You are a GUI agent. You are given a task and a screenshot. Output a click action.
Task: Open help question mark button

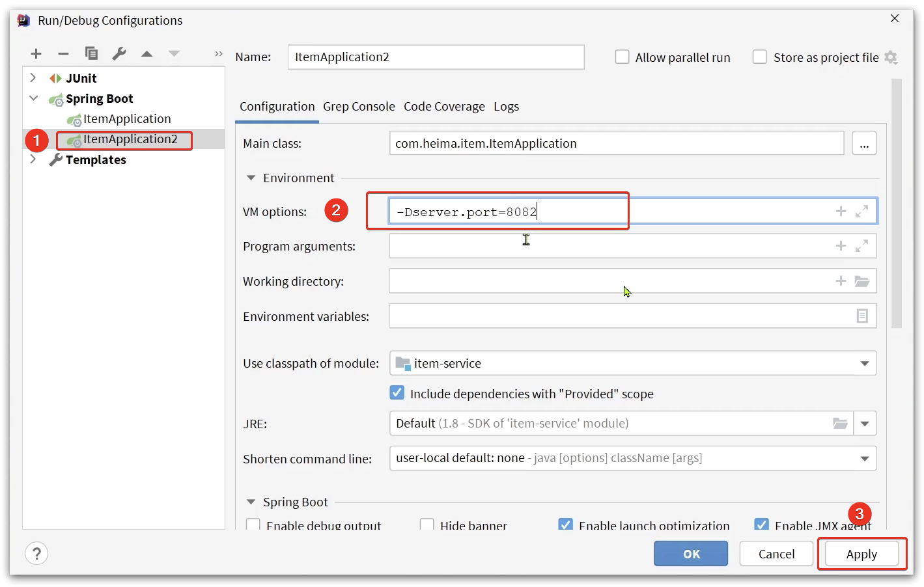pyautogui.click(x=36, y=554)
